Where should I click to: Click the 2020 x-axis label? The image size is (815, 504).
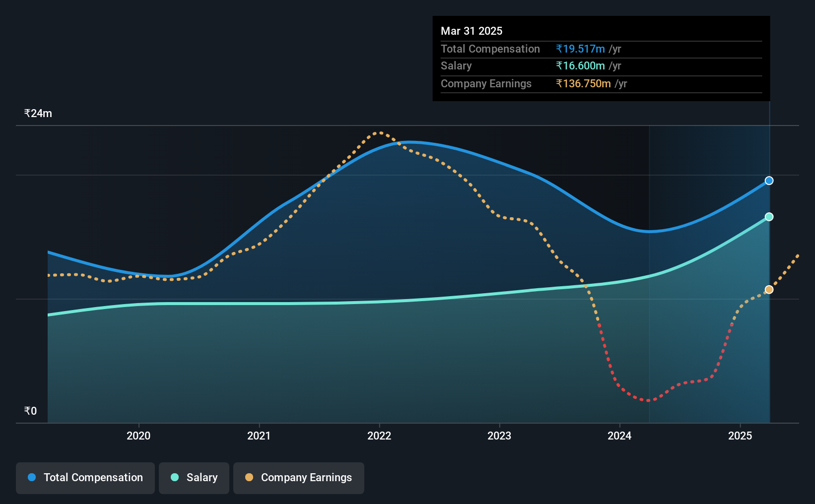[x=138, y=436]
